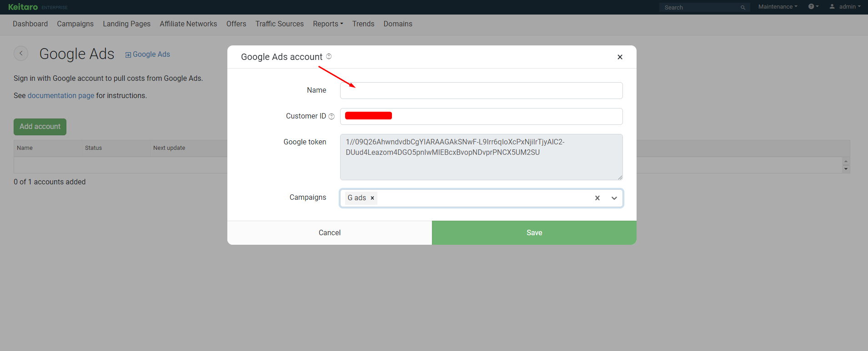Click the G ads tag label
Screen dimensions: 868x351
[x=357, y=198]
